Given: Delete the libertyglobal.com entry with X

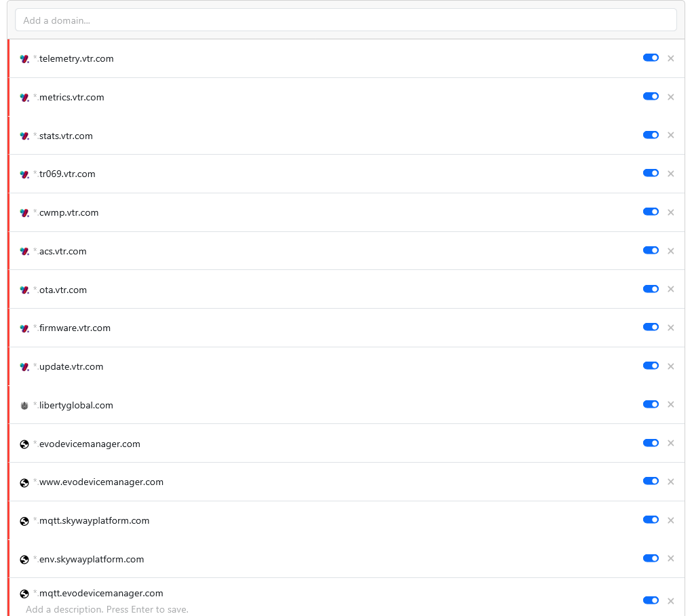Looking at the screenshot, I should [x=670, y=405].
